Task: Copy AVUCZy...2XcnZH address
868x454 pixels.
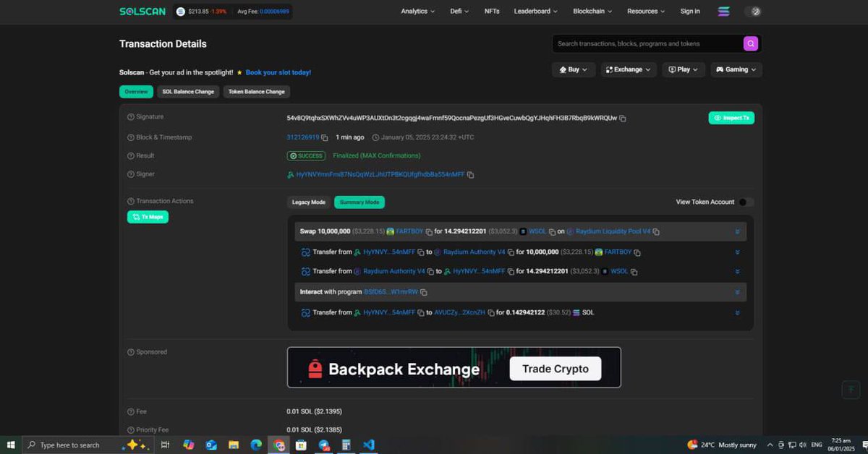Action: (x=491, y=313)
